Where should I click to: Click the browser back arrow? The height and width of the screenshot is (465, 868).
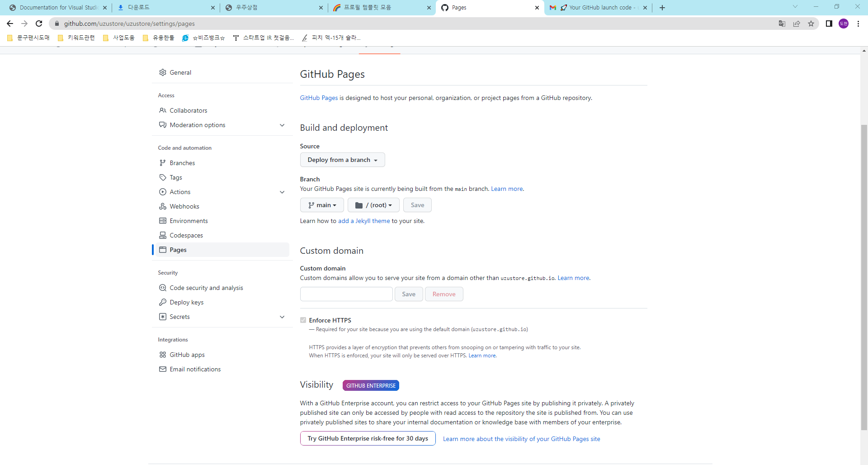click(x=10, y=24)
